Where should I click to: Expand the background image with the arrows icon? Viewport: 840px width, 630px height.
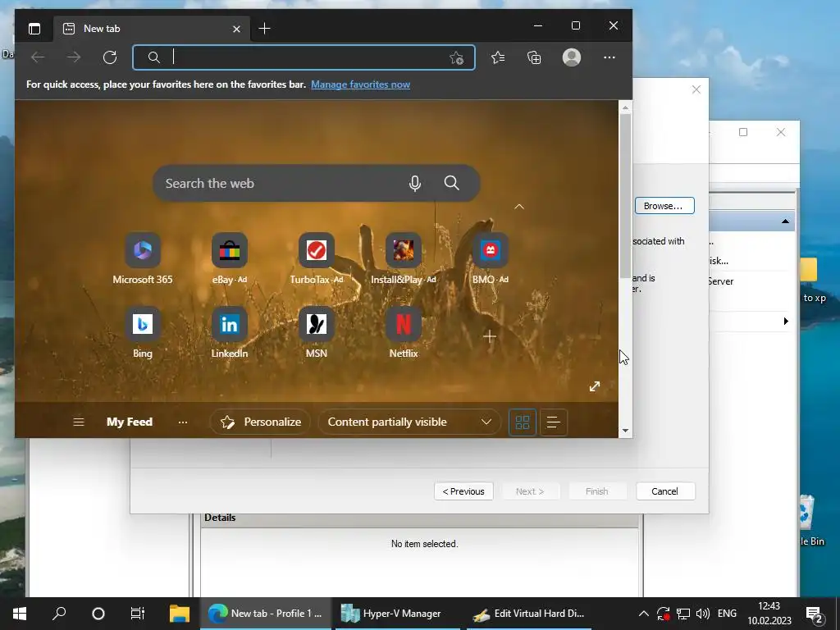pyautogui.click(x=595, y=386)
